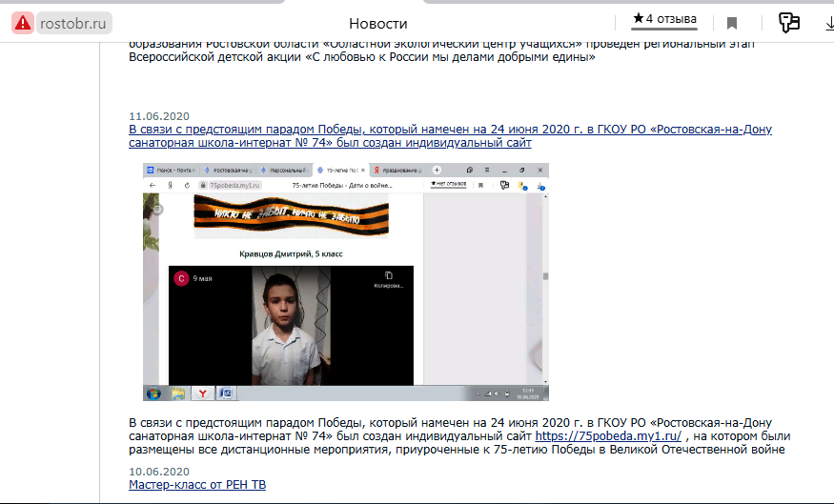The width and height of the screenshot is (834, 504).
Task: Click the Yandex Browser taskbar icon in embedded image
Action: pyautogui.click(x=201, y=392)
